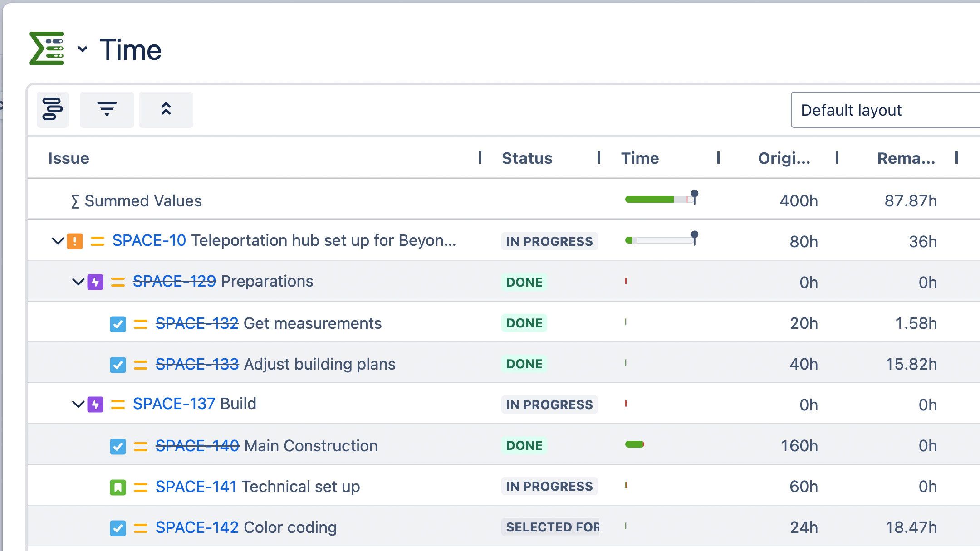Click the task checkbox icon for SPACE-142

(x=118, y=528)
